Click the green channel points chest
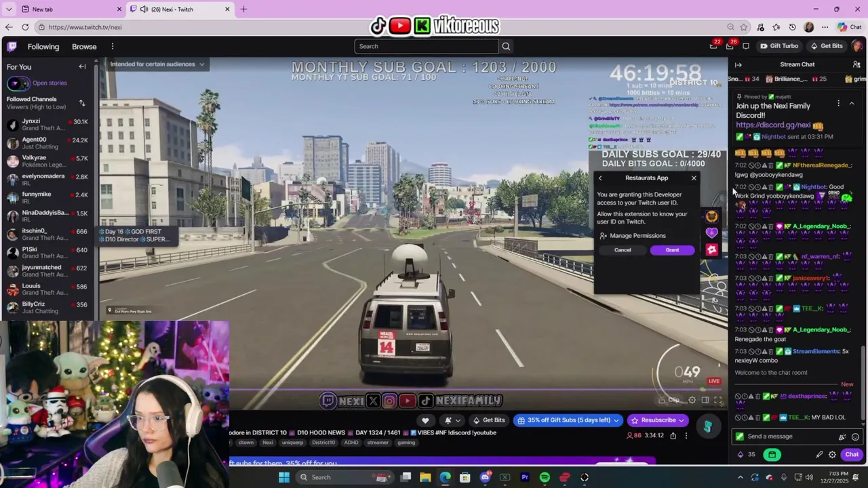The image size is (868, 488). (772, 454)
